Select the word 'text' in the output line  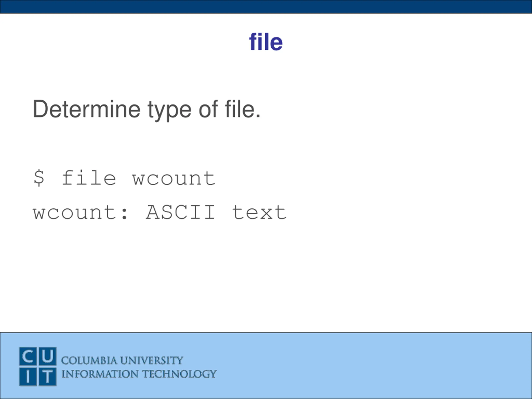259,212
